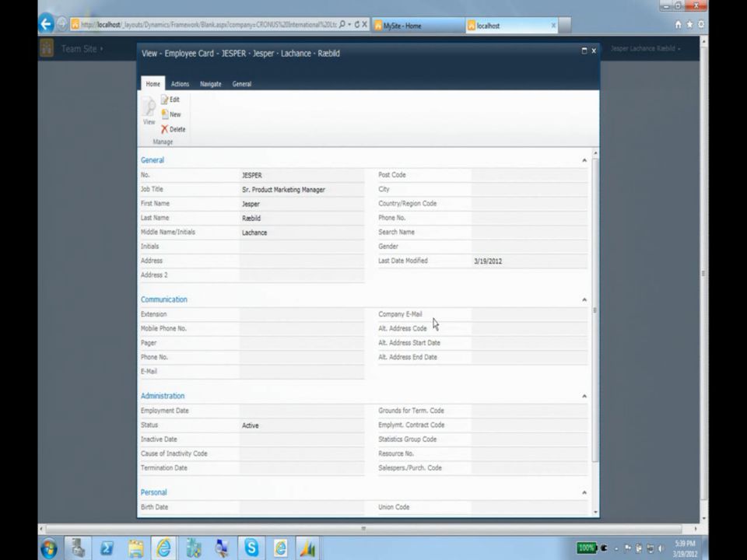Click the volume speaker tray icon
The image size is (747, 560).
[661, 548]
